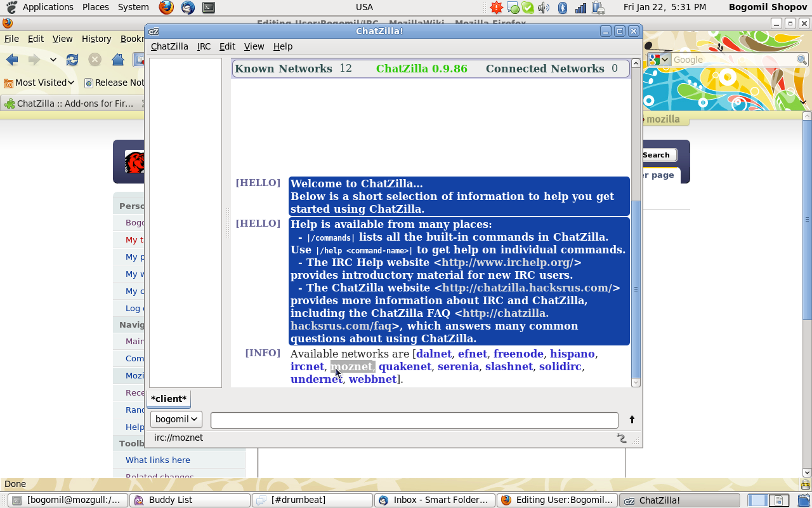Click the ChatZilla message input box
The height and width of the screenshot is (508, 812).
point(414,420)
